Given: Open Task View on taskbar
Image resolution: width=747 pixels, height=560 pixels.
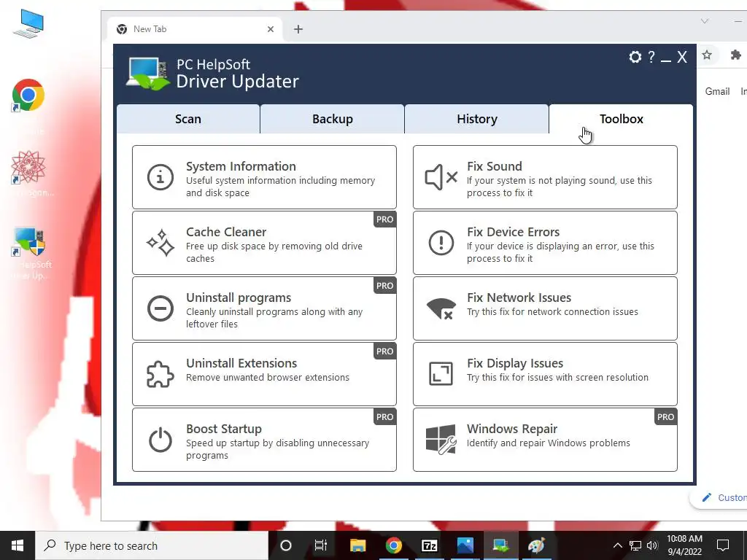Looking at the screenshot, I should tap(321, 545).
